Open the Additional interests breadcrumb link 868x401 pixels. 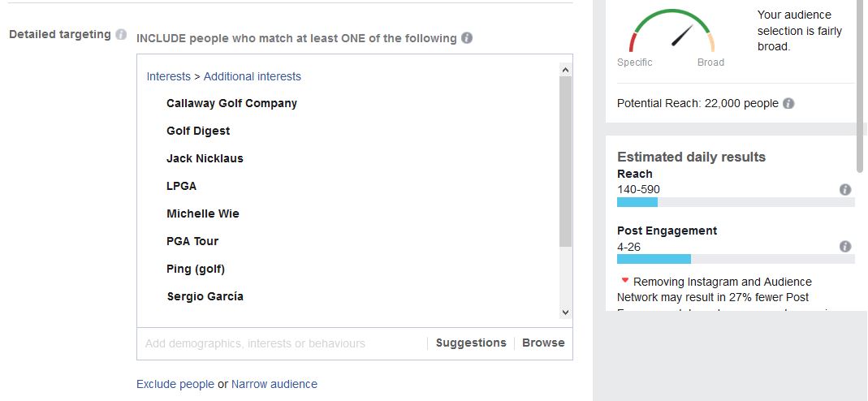coord(253,76)
